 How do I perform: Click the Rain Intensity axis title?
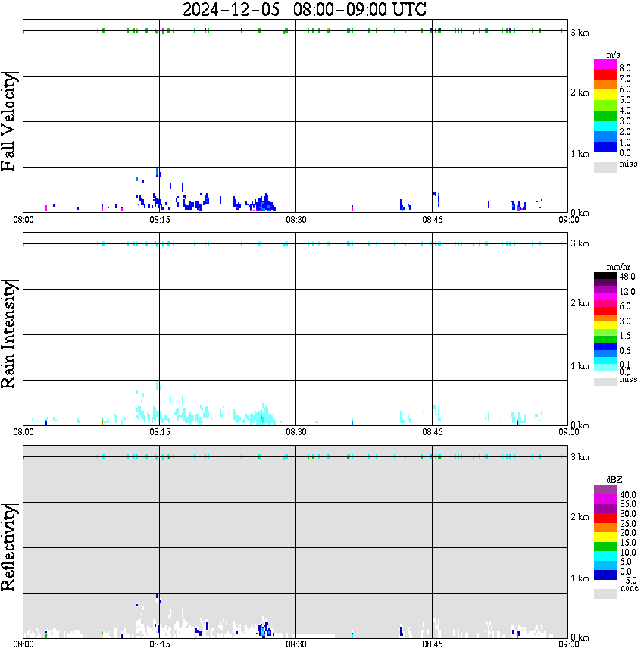(x=8, y=334)
